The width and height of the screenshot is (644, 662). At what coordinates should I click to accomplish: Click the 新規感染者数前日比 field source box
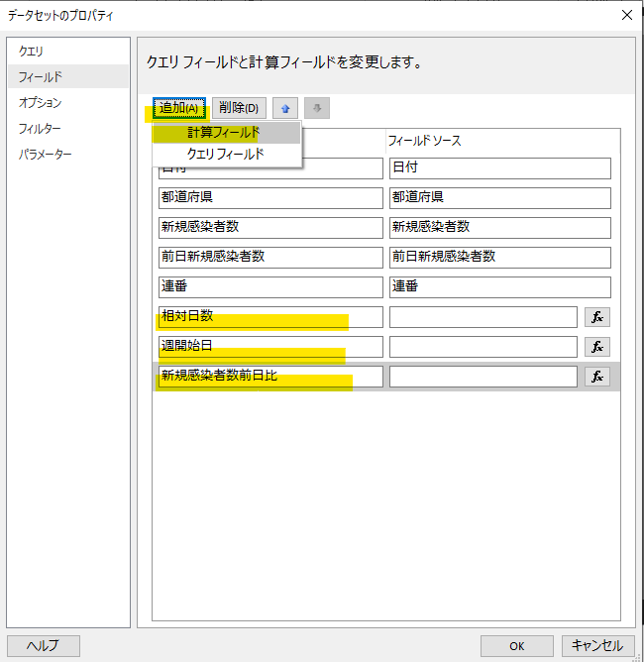(483, 377)
